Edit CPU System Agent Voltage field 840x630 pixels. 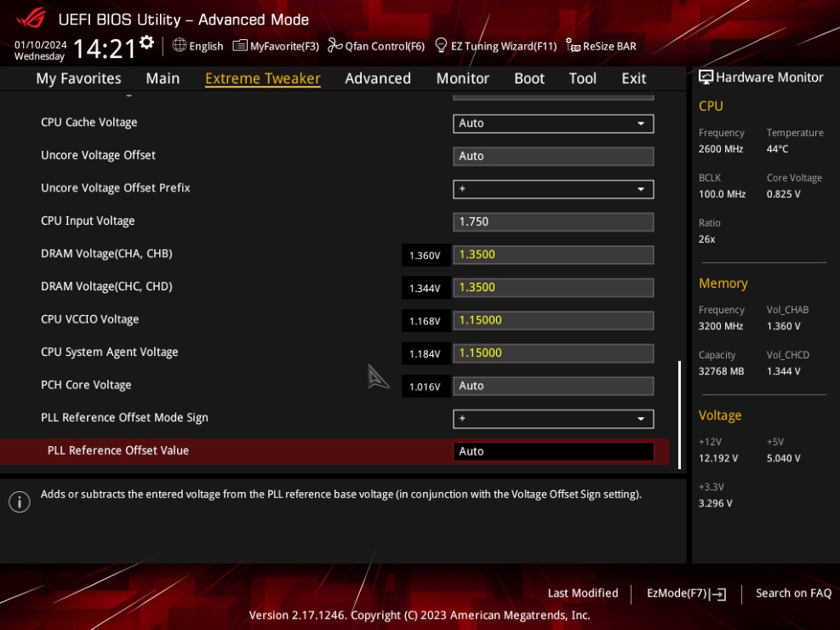tap(553, 353)
